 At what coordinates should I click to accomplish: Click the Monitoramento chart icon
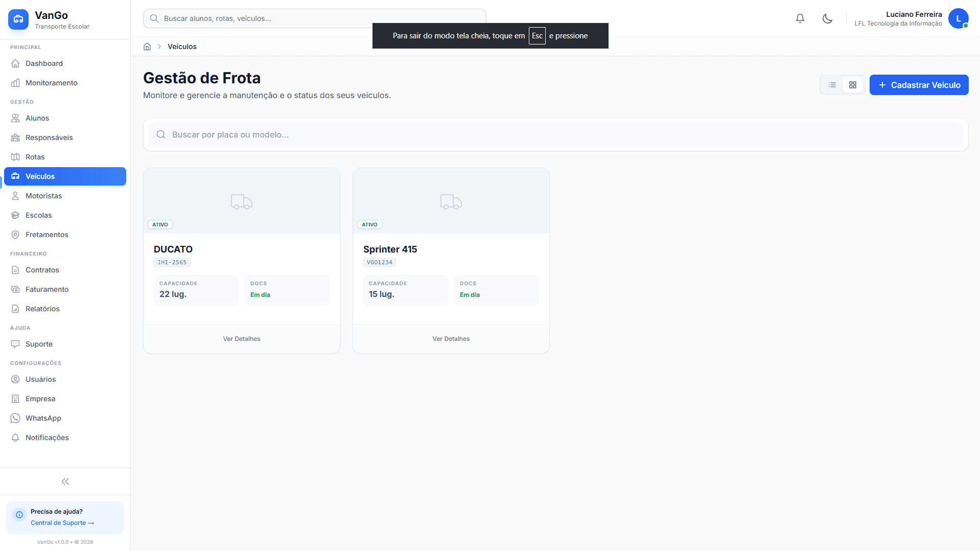(x=15, y=83)
